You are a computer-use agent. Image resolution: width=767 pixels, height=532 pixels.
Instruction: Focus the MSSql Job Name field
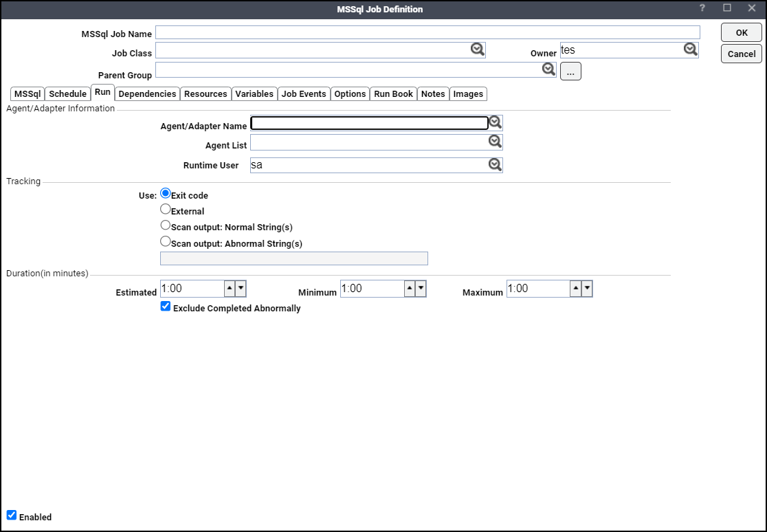pos(427,32)
